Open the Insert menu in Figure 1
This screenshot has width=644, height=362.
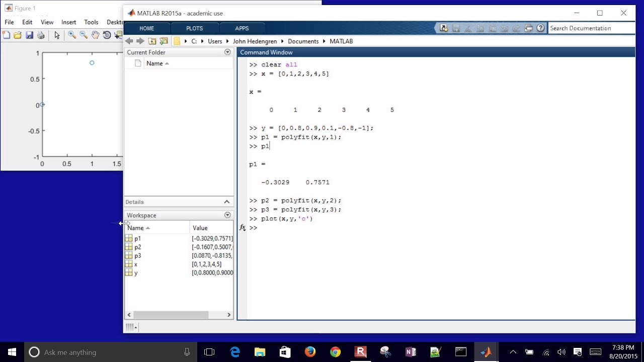68,22
